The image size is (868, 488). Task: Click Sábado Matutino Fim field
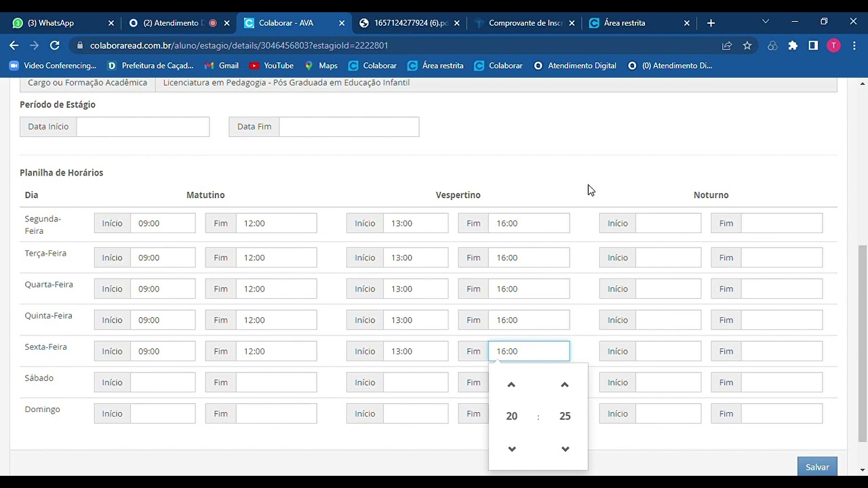pos(276,382)
